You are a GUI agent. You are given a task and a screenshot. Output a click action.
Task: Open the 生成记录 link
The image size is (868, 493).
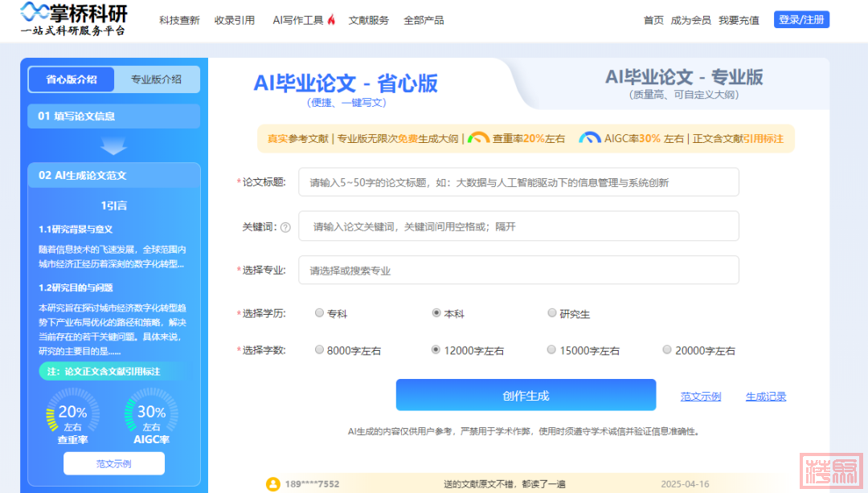[x=766, y=396]
